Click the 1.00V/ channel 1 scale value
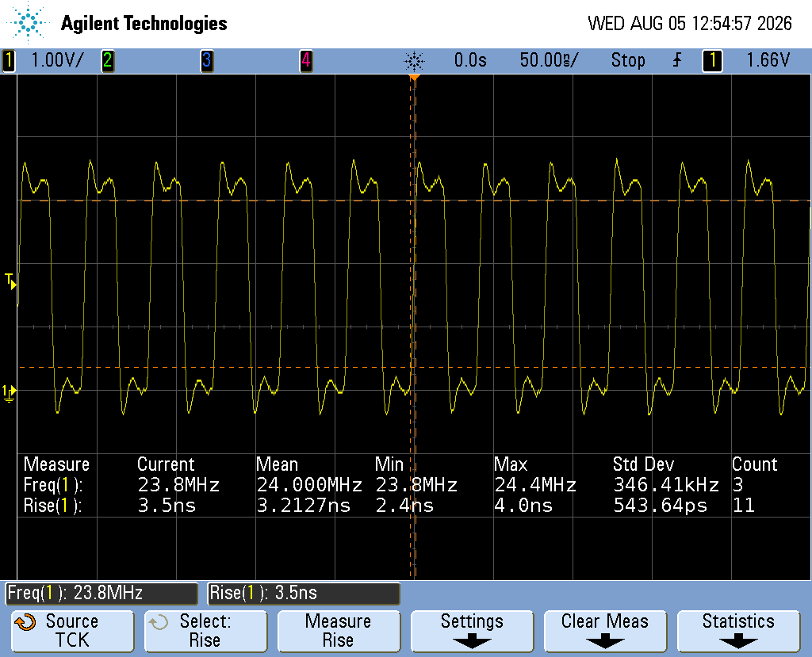Viewport: 812px width, 657px height. pyautogui.click(x=57, y=60)
